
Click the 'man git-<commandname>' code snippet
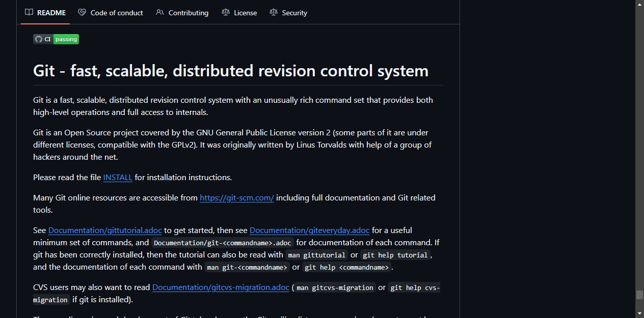(x=247, y=267)
